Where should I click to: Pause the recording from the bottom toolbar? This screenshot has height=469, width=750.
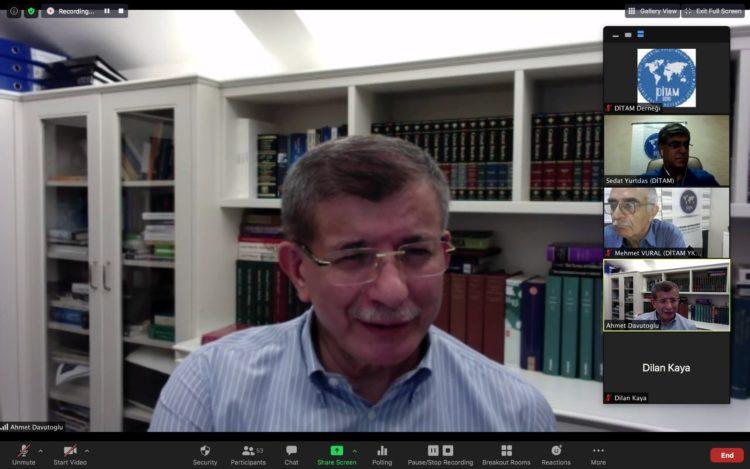433,450
